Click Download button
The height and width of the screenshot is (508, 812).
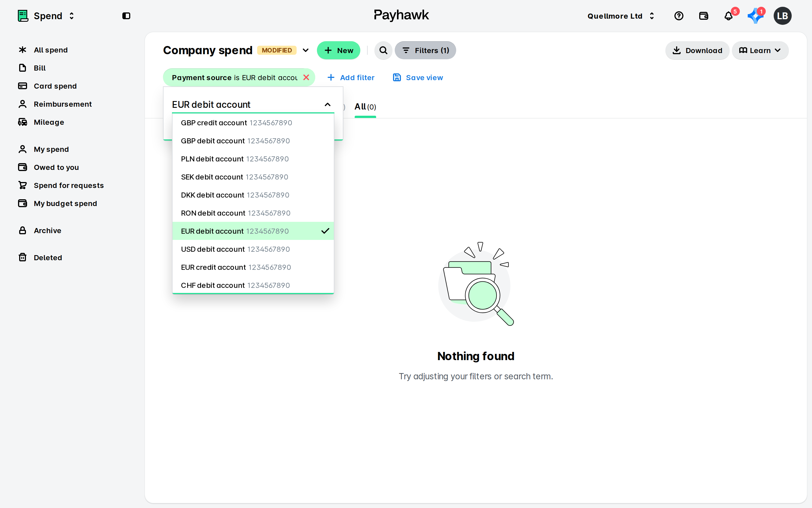click(697, 51)
